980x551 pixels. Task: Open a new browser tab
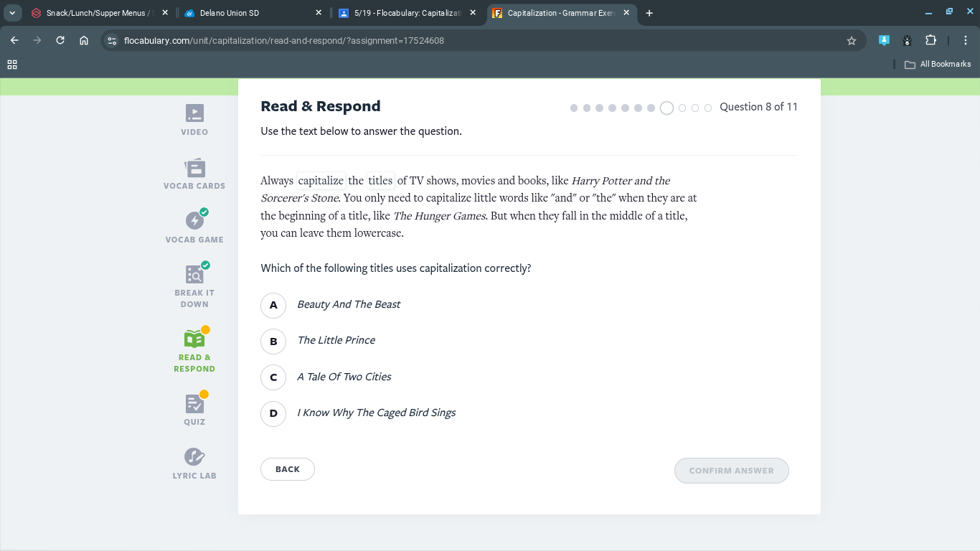649,13
